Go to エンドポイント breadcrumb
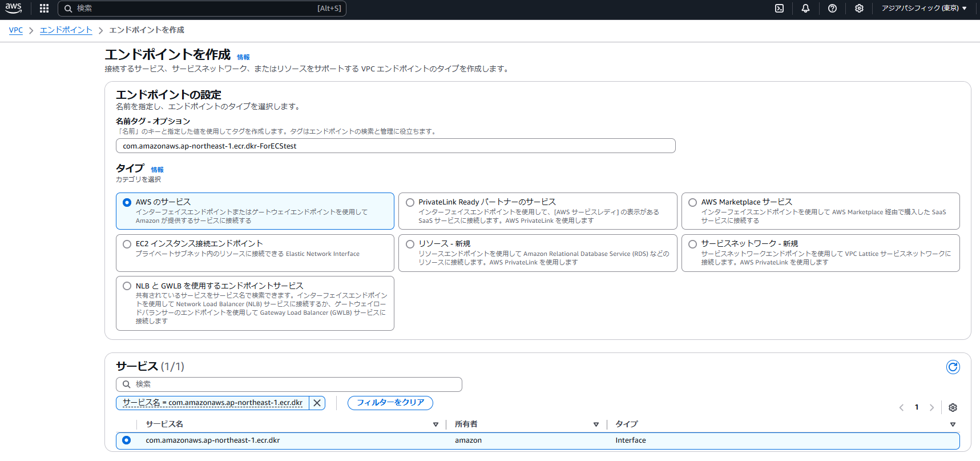 [66, 30]
